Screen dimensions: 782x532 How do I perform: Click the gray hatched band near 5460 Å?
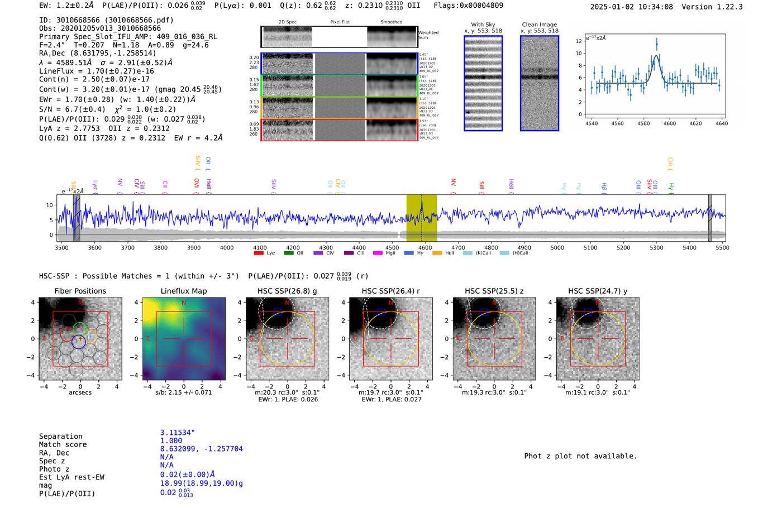710,218
